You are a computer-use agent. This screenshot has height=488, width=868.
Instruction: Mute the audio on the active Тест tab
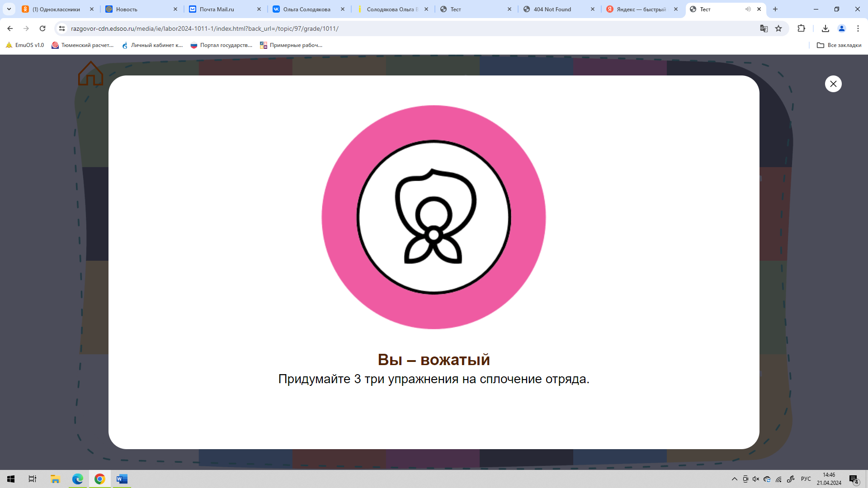[x=748, y=9]
